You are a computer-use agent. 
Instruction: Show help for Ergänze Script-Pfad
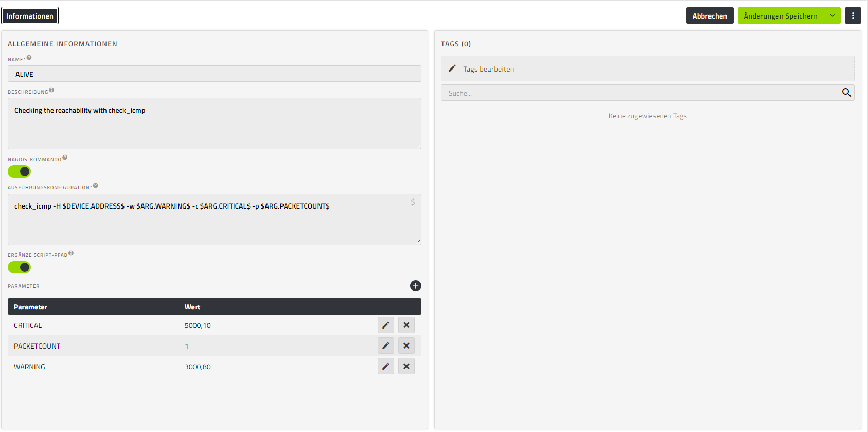point(71,253)
